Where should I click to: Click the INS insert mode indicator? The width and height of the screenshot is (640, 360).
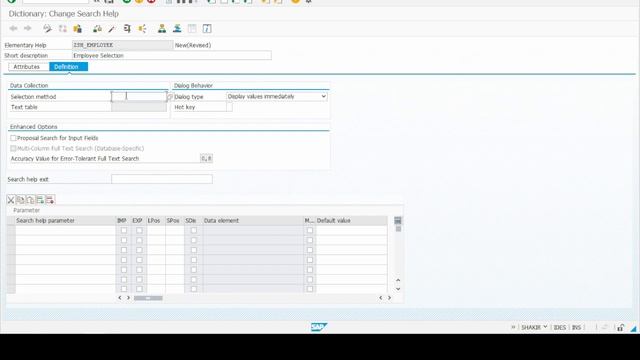(x=576, y=327)
